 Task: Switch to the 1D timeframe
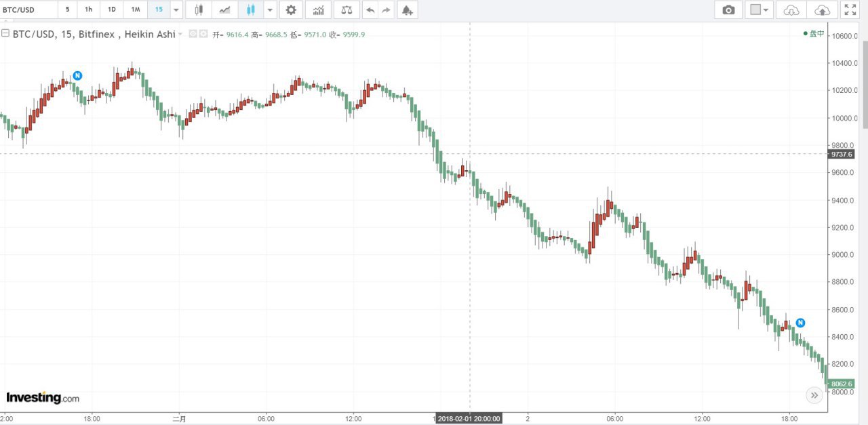[112, 10]
